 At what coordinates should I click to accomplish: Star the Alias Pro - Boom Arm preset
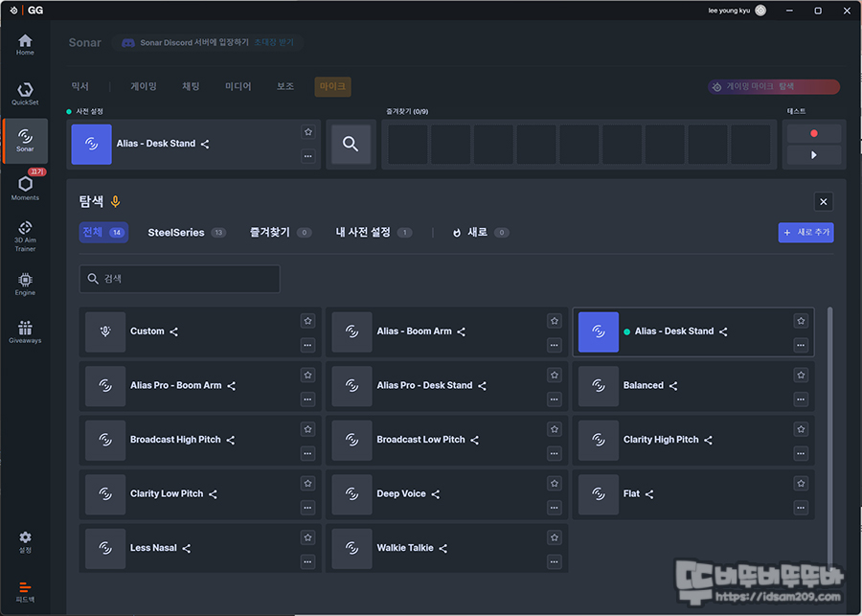[x=307, y=375]
